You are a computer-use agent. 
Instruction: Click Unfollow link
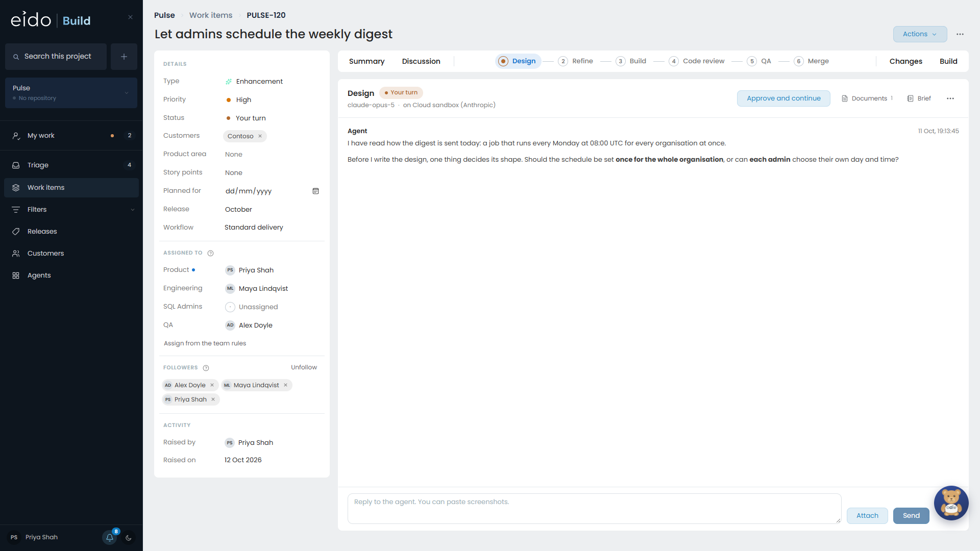pyautogui.click(x=304, y=367)
